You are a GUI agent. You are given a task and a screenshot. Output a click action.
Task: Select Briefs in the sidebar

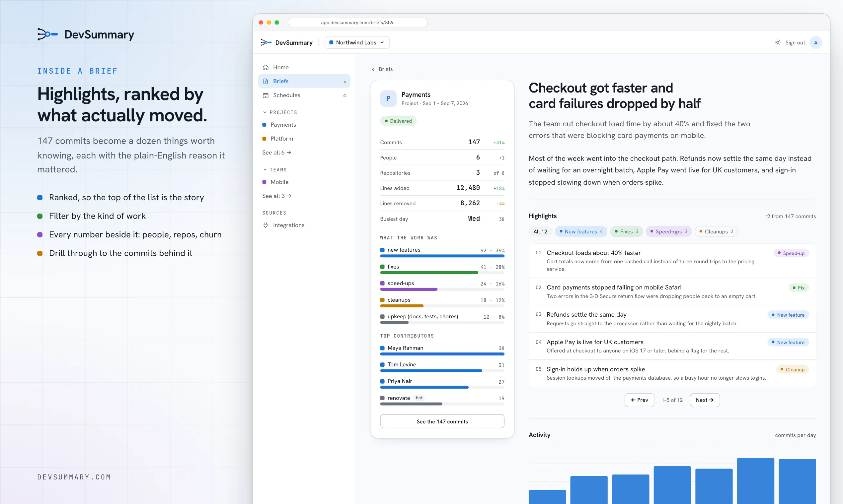[304, 81]
